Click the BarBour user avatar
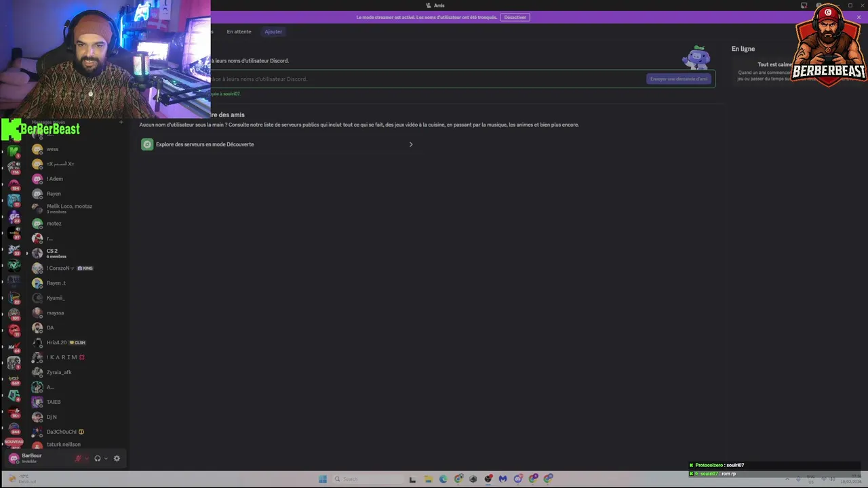Viewport: 868px width, 488px height. coord(14,458)
